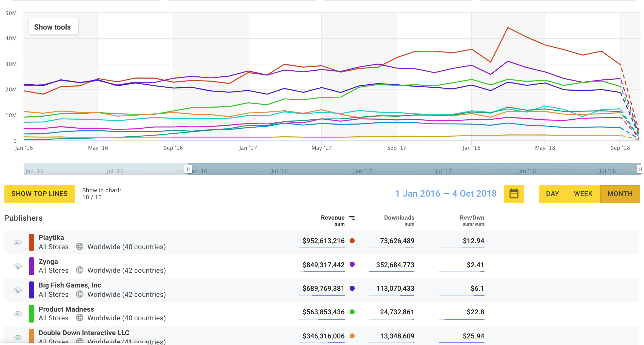Toggle Product Madness eye icon
This screenshot has width=644, height=345.
(x=18, y=314)
